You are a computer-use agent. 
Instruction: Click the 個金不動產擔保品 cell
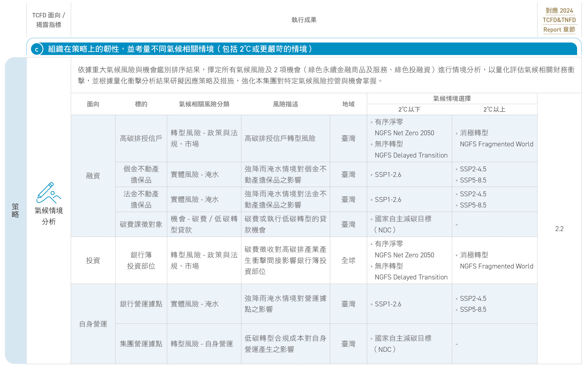[x=141, y=174]
